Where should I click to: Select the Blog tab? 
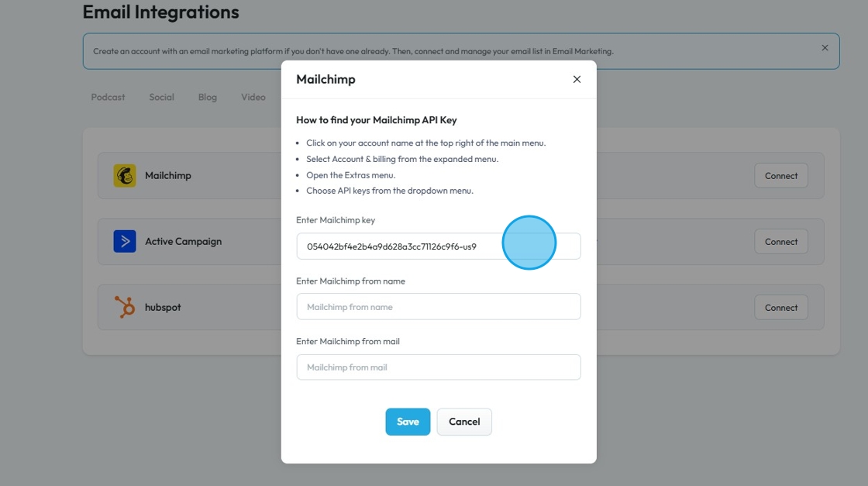(207, 98)
